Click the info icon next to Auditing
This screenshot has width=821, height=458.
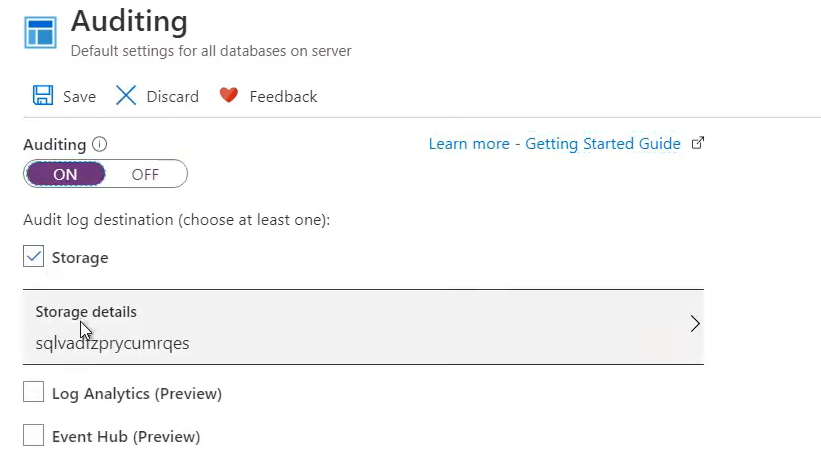(99, 145)
